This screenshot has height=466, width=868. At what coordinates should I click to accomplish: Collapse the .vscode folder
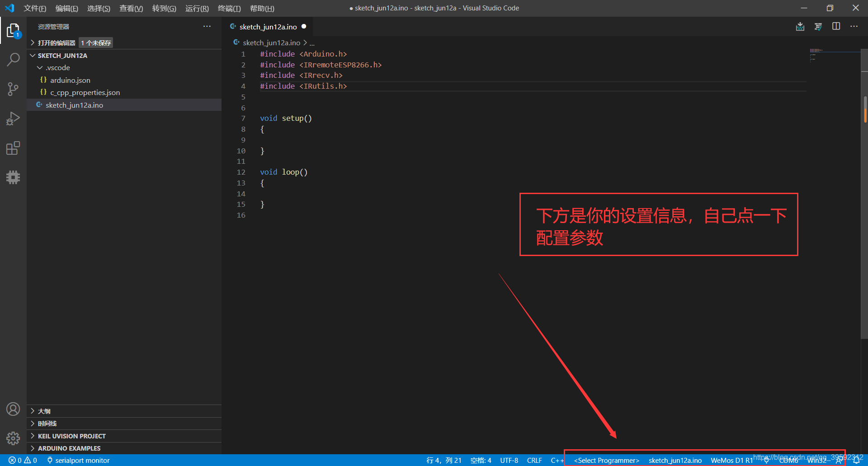coord(58,67)
